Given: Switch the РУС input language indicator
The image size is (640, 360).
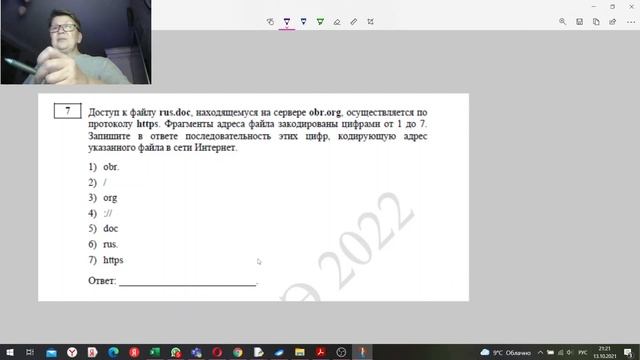Looking at the screenshot, I should (582, 352).
